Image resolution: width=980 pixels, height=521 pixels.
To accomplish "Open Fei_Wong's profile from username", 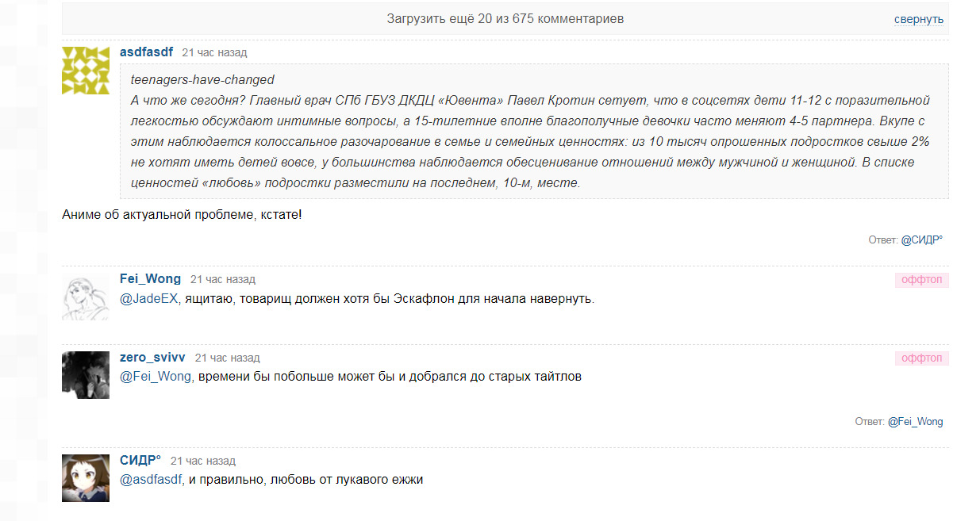I will [x=150, y=279].
